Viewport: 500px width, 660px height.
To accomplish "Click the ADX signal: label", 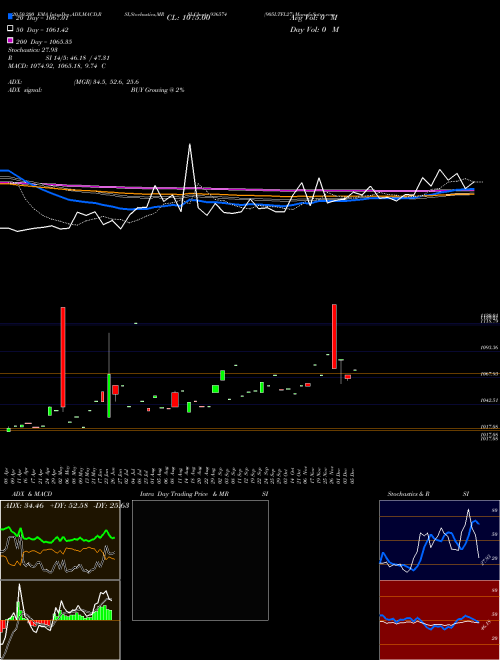I will click(x=25, y=90).
